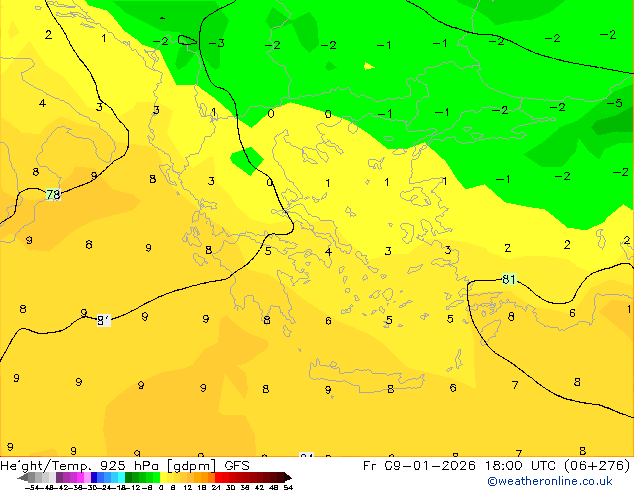This screenshot has width=634, height=490.
Task: Click the small yellow spot inside green area
Action: click(369, 66)
